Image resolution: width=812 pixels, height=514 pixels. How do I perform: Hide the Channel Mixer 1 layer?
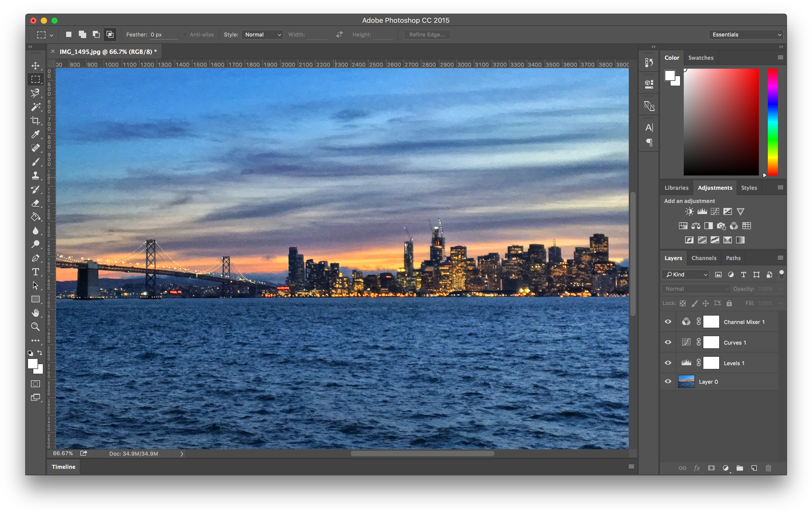point(668,322)
